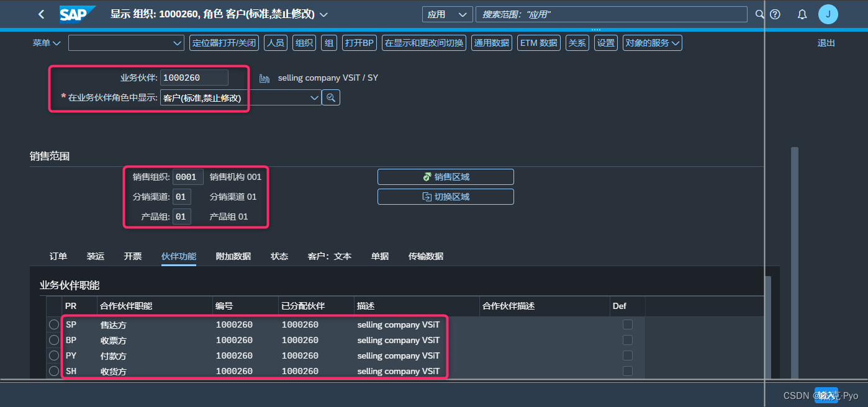Image resolution: width=868 pixels, height=407 pixels.
Task: Open the help question-mark icon
Action: 775,14
